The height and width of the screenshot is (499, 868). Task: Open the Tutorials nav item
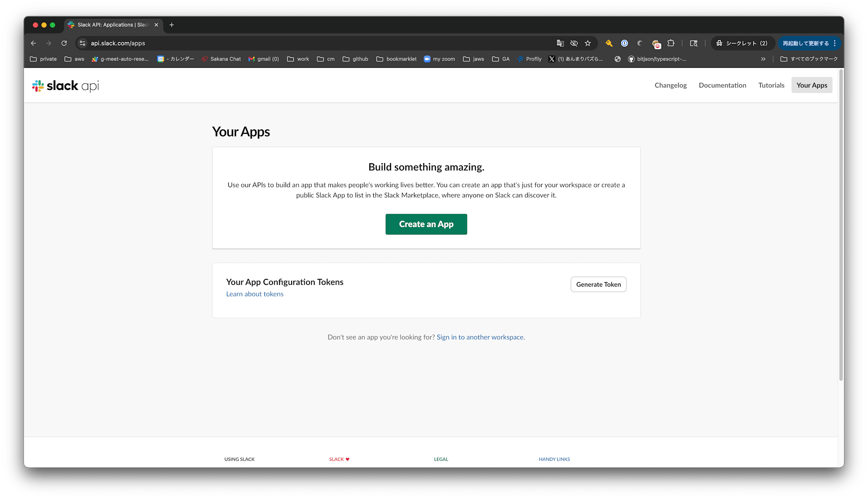tap(771, 85)
